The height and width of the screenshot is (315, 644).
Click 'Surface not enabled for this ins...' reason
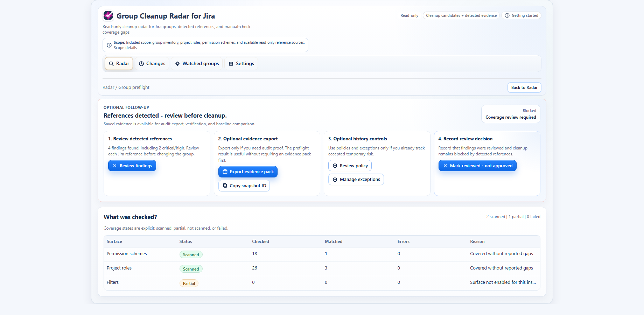coord(503,282)
